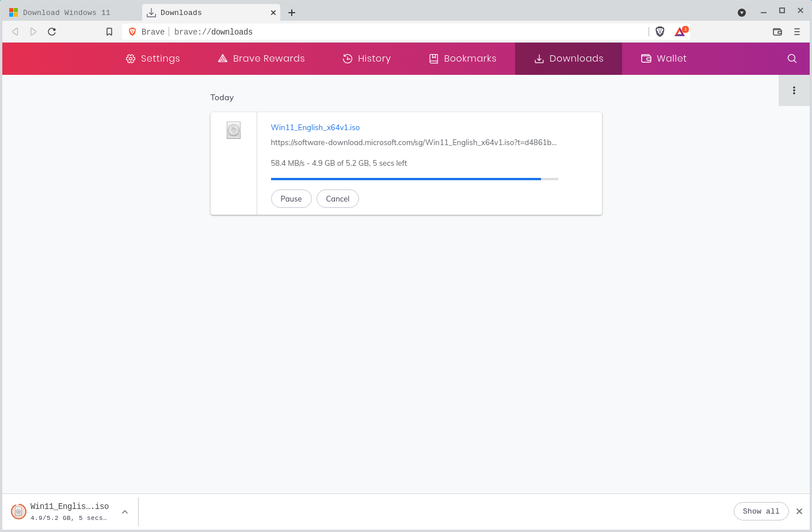
Task: Reload the current page
Action: [x=52, y=32]
